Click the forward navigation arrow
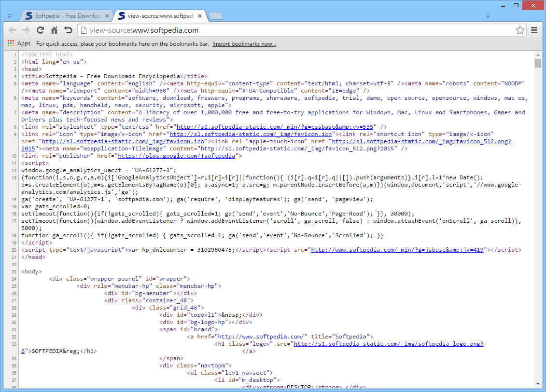Viewport: 546px width, 392px height. [x=26, y=30]
